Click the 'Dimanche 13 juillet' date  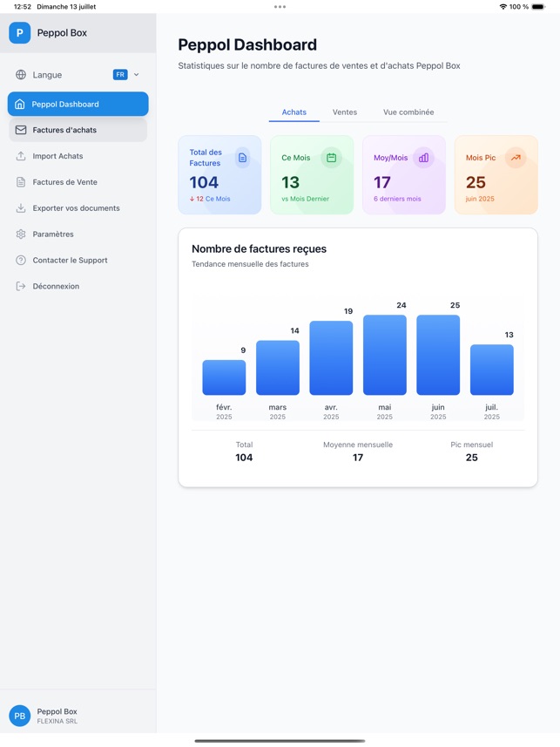coord(66,7)
